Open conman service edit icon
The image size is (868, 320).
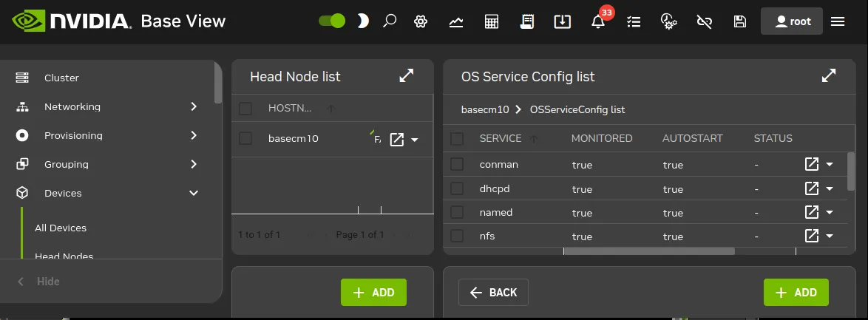click(812, 164)
